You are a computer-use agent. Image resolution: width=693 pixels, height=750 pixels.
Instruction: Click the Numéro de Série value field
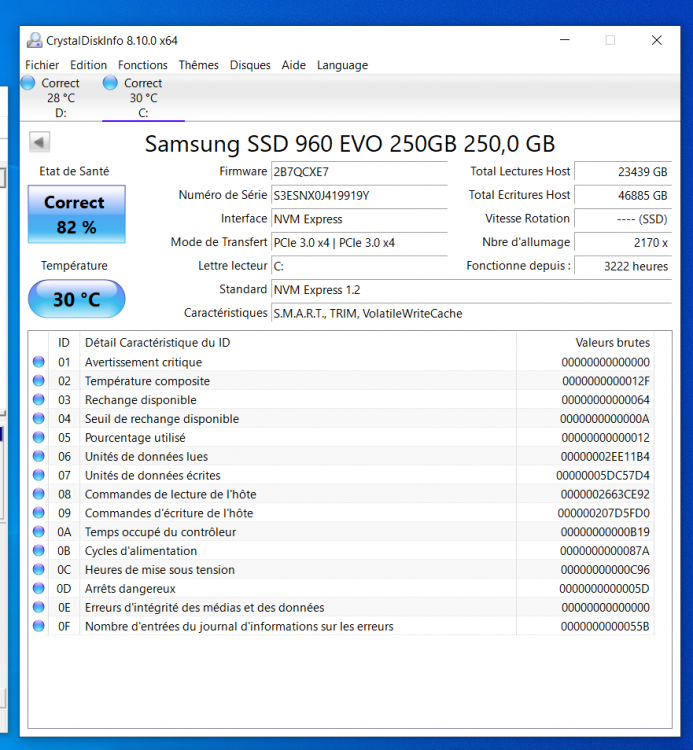point(359,195)
